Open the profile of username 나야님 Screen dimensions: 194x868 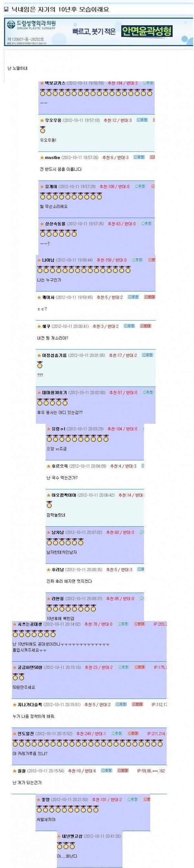(x=48, y=260)
